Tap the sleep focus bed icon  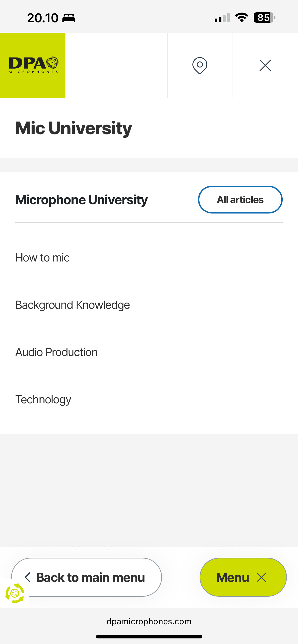point(68,18)
